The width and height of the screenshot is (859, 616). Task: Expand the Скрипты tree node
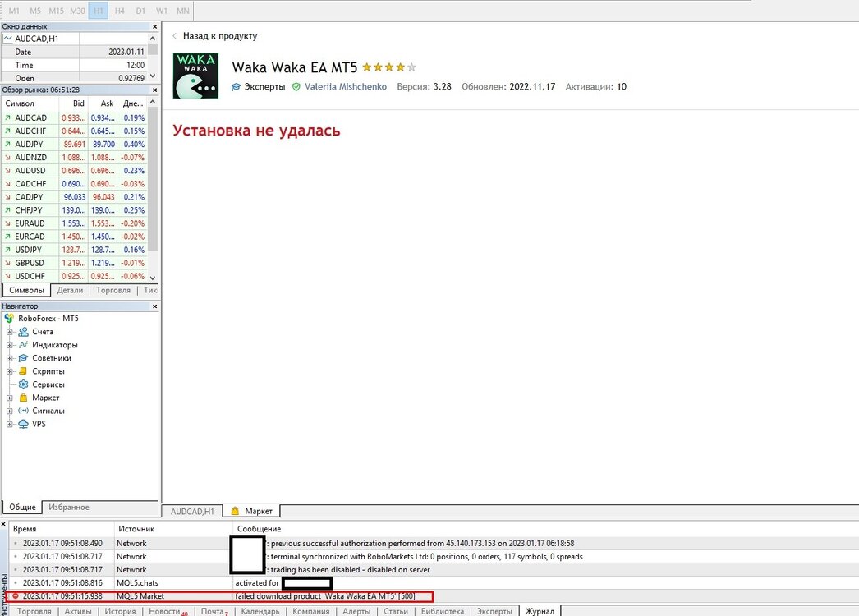coord(9,371)
